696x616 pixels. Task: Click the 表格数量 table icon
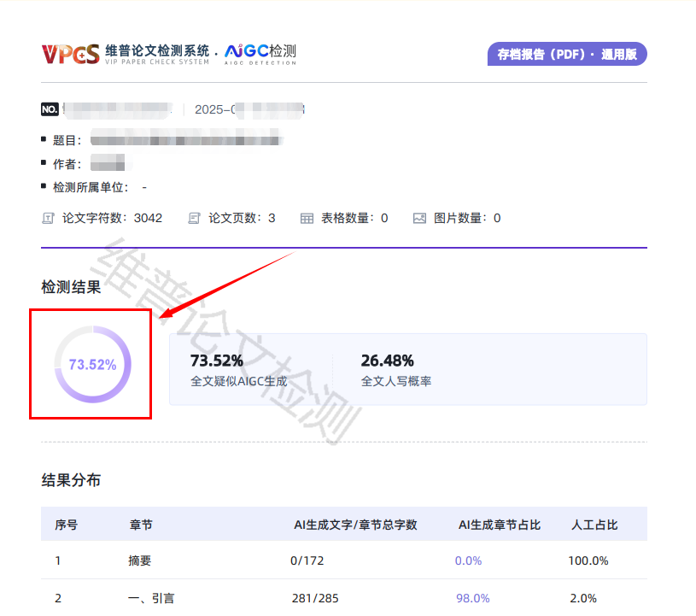click(x=307, y=218)
